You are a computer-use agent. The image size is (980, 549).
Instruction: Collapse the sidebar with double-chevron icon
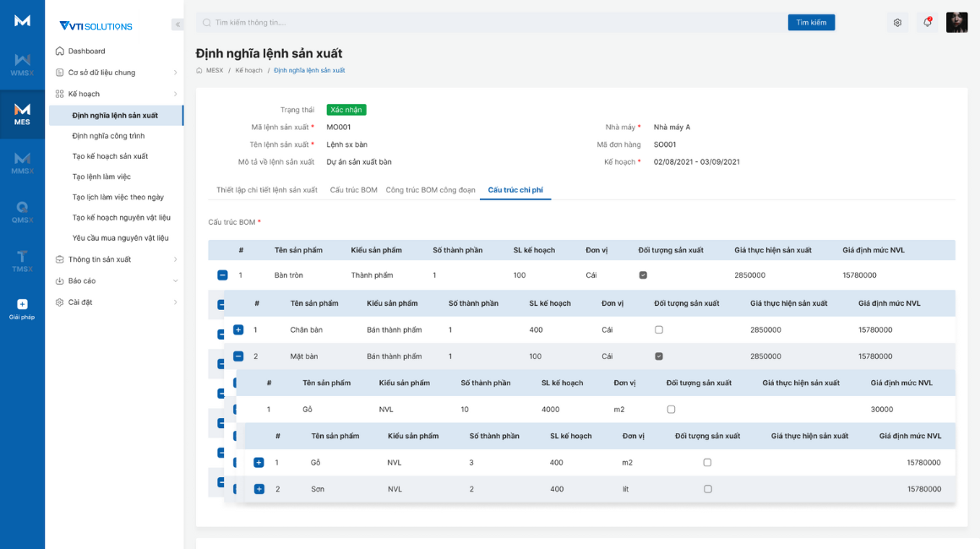point(177,24)
